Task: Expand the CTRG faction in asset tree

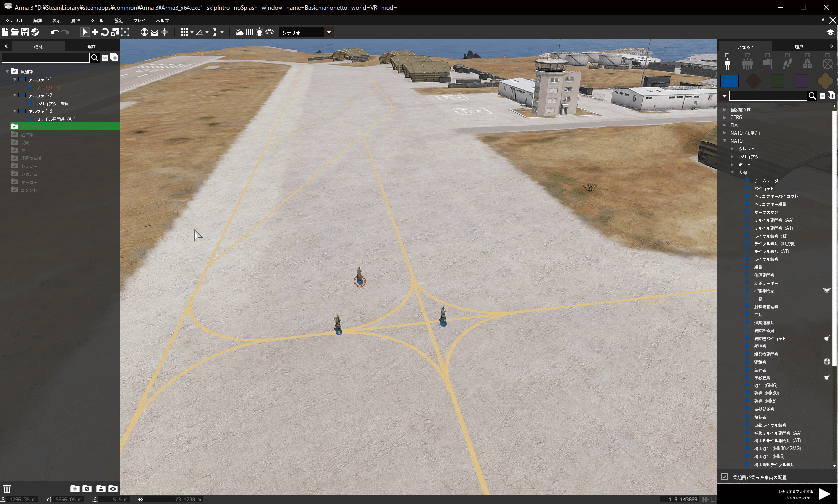Action: click(725, 118)
